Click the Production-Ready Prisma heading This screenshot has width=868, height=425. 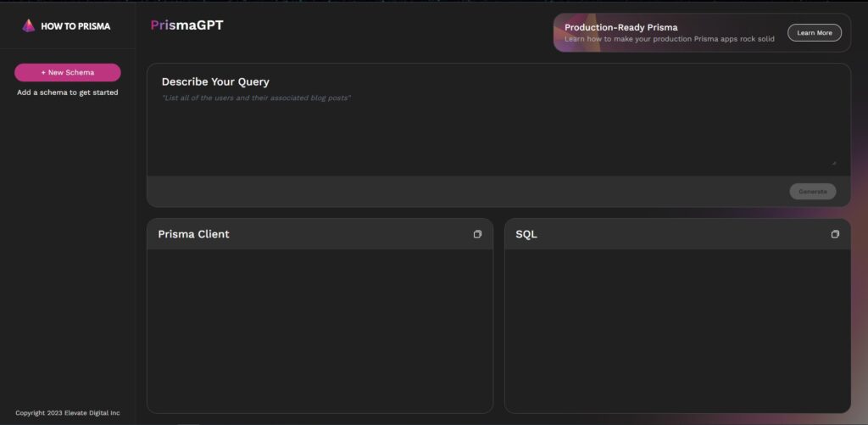point(620,28)
